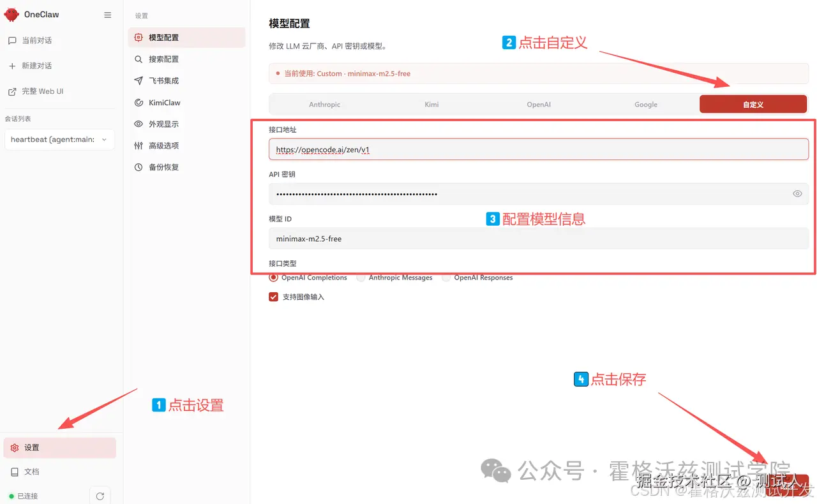
Task: Click the plus icon beside 新建对话
Action: click(12, 66)
